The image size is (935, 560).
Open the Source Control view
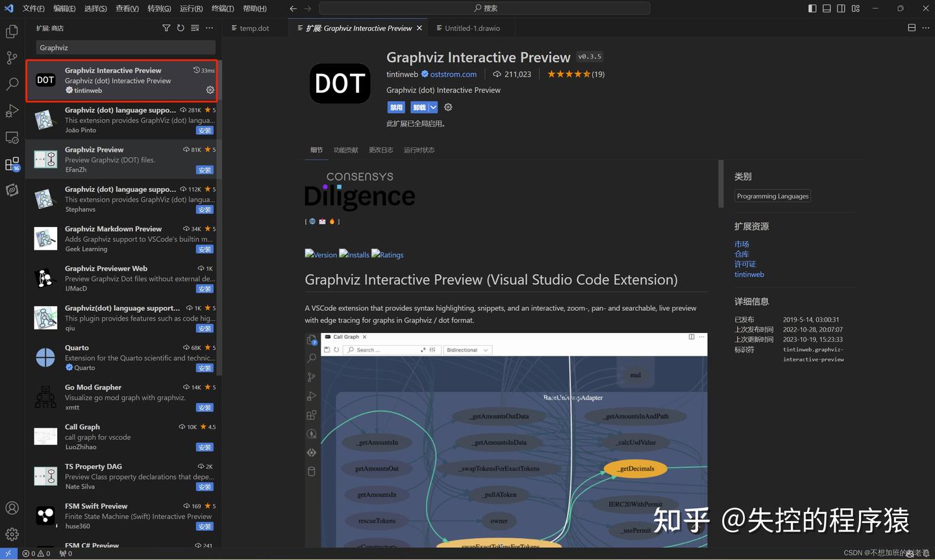[x=12, y=58]
